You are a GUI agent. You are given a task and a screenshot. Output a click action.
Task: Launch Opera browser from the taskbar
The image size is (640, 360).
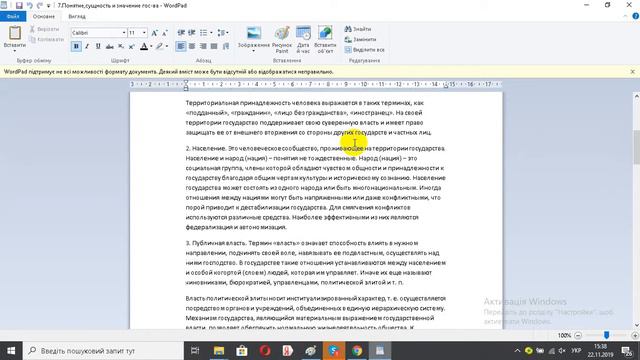(x=265, y=351)
